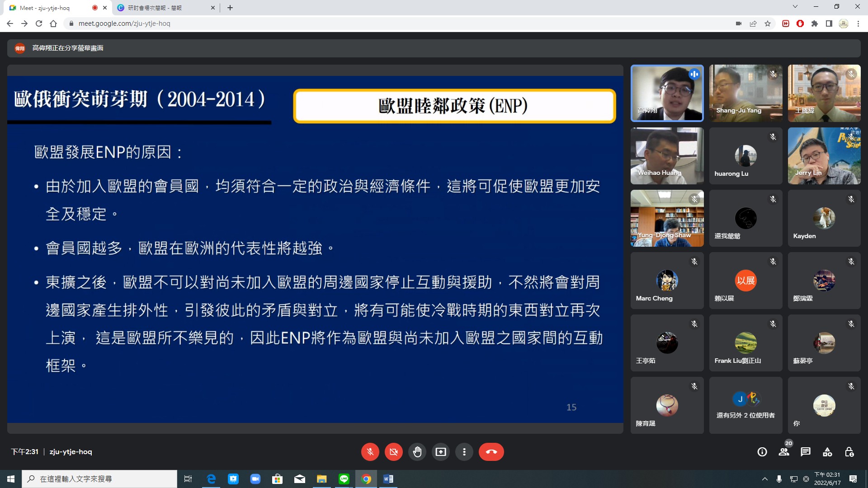
Task: Open the LINE app on the taskbar
Action: point(344,479)
